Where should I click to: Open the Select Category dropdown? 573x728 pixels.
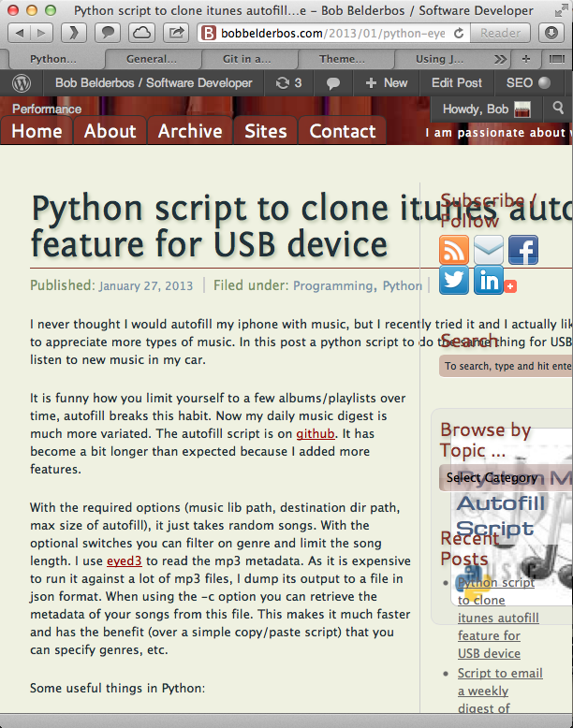(506, 477)
